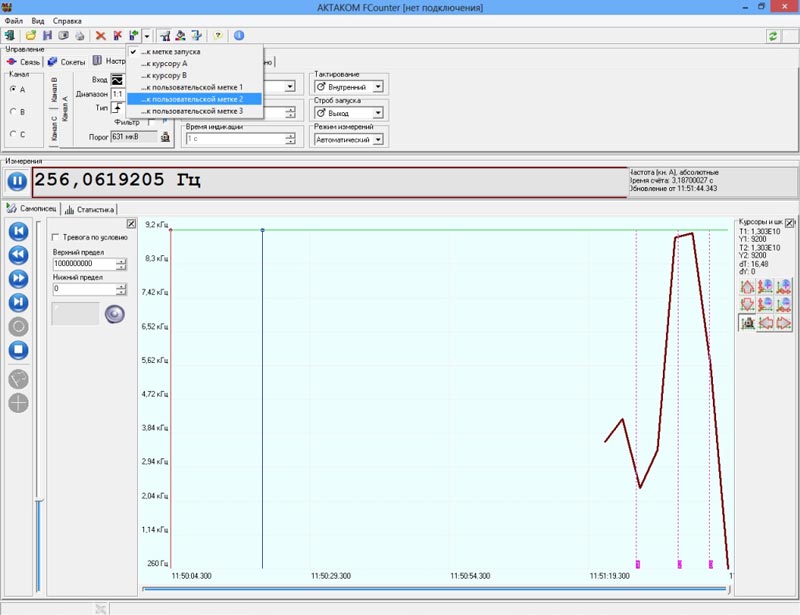The height and width of the screenshot is (615, 800).
Task: Expand the 'Строб запуска' dropdown
Action: [348, 113]
